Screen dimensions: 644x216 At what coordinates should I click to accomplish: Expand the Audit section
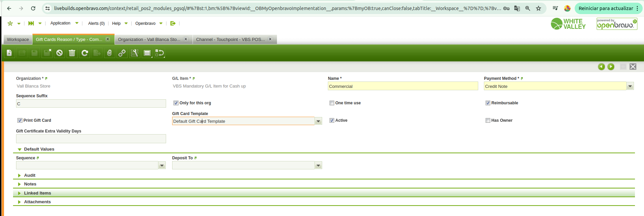point(19,175)
